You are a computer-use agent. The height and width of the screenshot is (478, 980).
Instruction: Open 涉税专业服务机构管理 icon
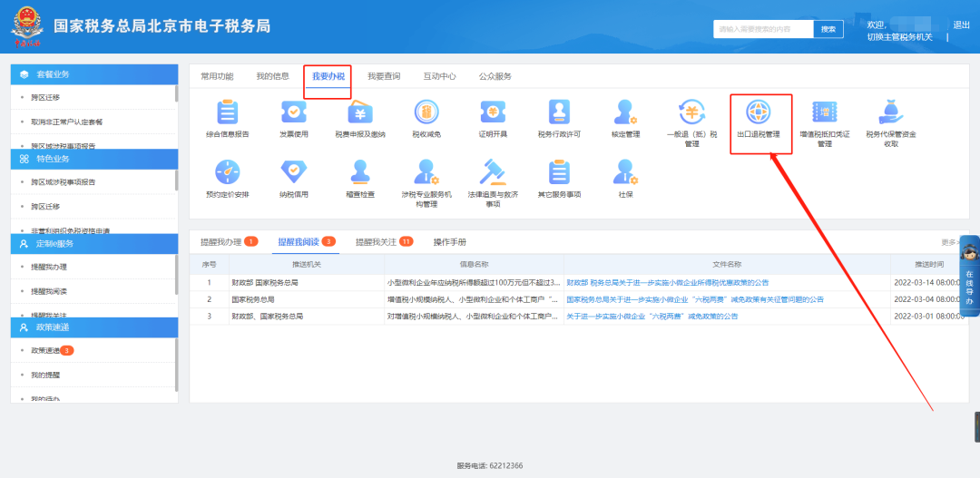(426, 172)
